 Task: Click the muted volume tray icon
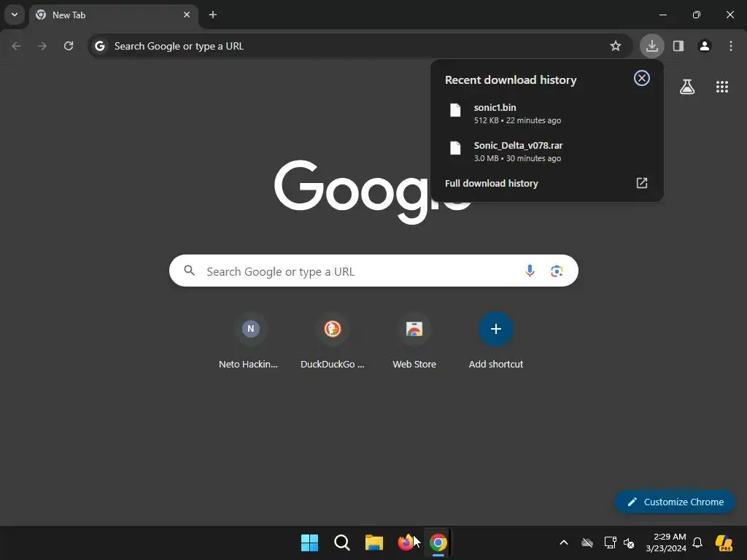pos(629,542)
